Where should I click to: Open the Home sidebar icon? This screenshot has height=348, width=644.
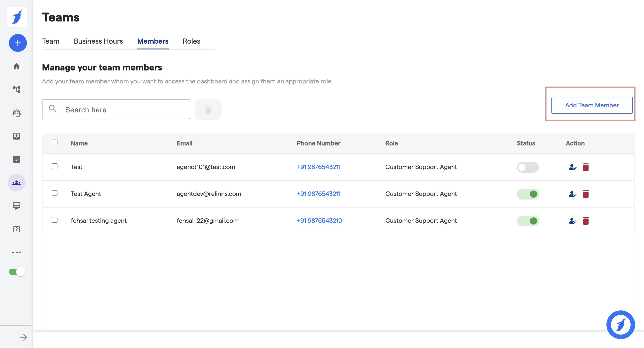(x=17, y=66)
